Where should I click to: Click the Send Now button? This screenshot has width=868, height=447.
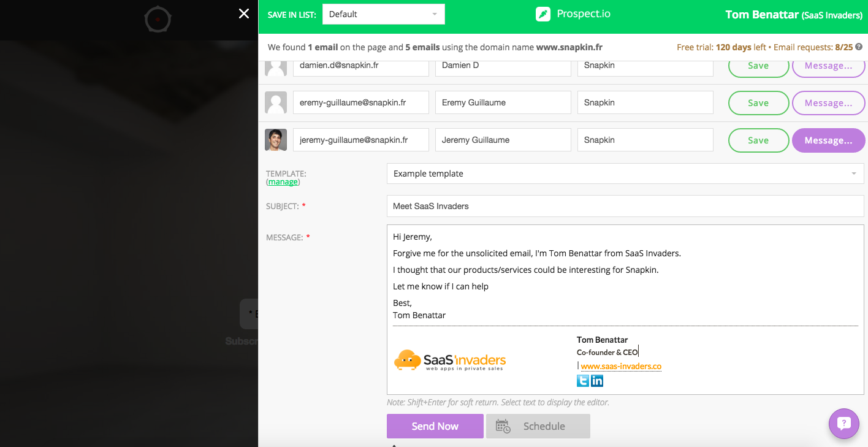pyautogui.click(x=435, y=426)
